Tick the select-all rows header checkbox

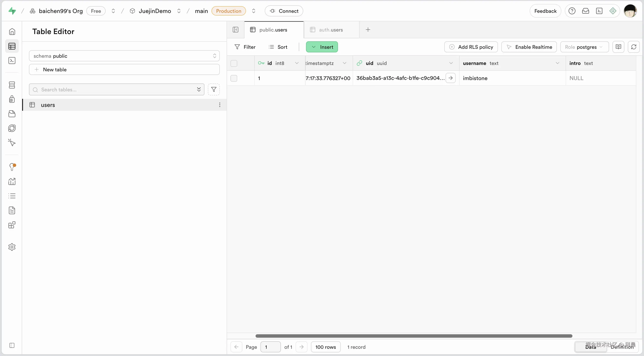click(x=234, y=63)
